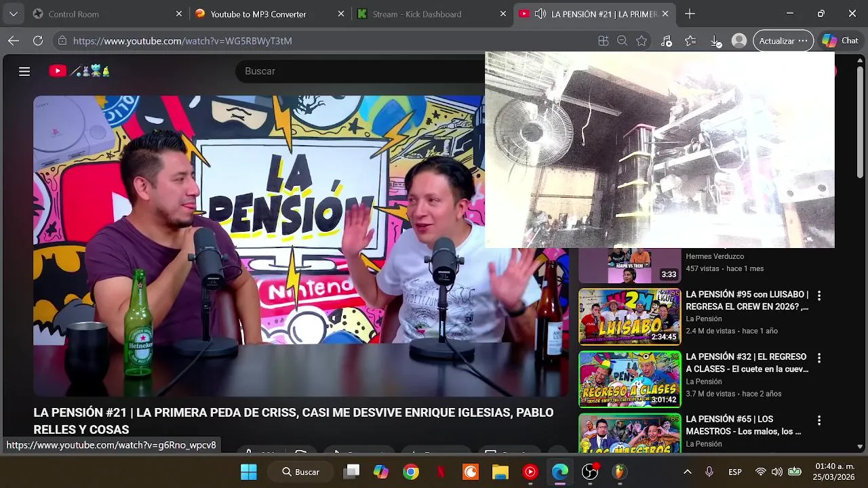The image size is (868, 488).
Task: Open a new browser tab
Action: pyautogui.click(x=690, y=14)
